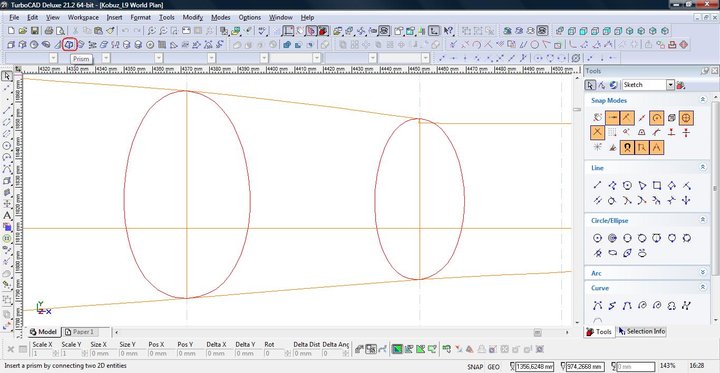Open the Modify menu
The height and width of the screenshot is (373, 720).
tap(192, 17)
